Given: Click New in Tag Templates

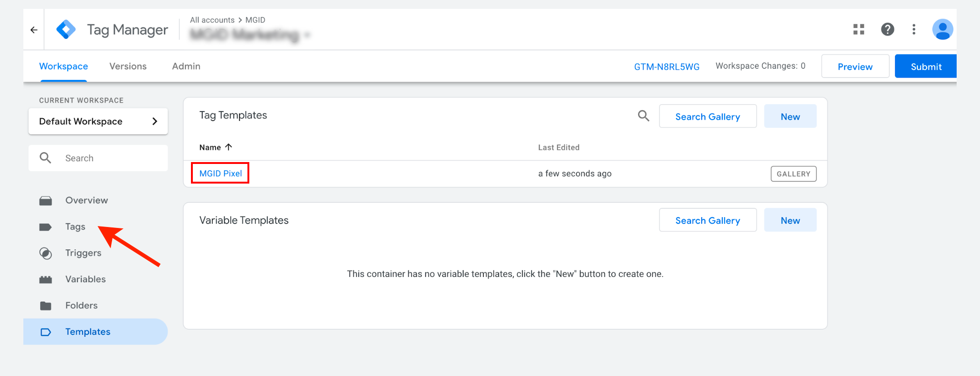Looking at the screenshot, I should pyautogui.click(x=790, y=116).
